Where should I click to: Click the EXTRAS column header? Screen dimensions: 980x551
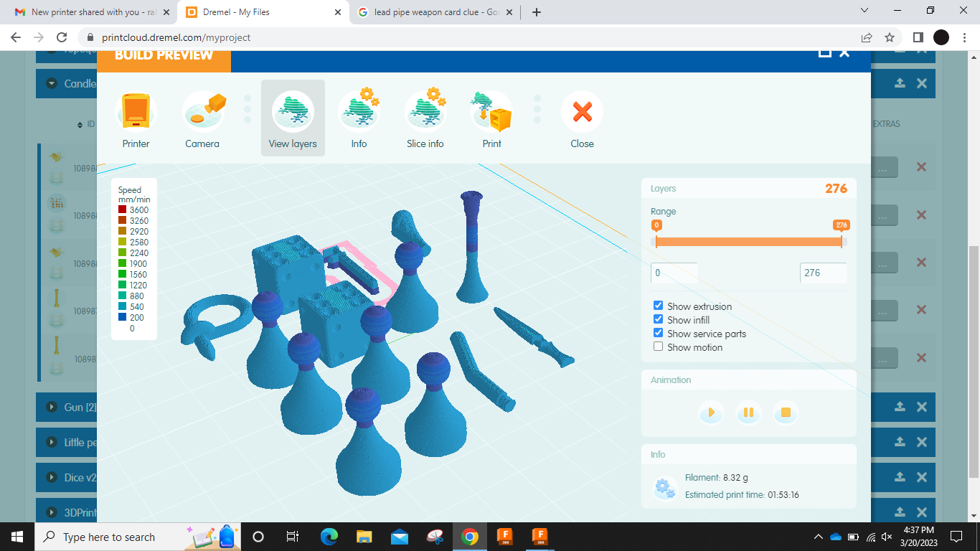(886, 124)
